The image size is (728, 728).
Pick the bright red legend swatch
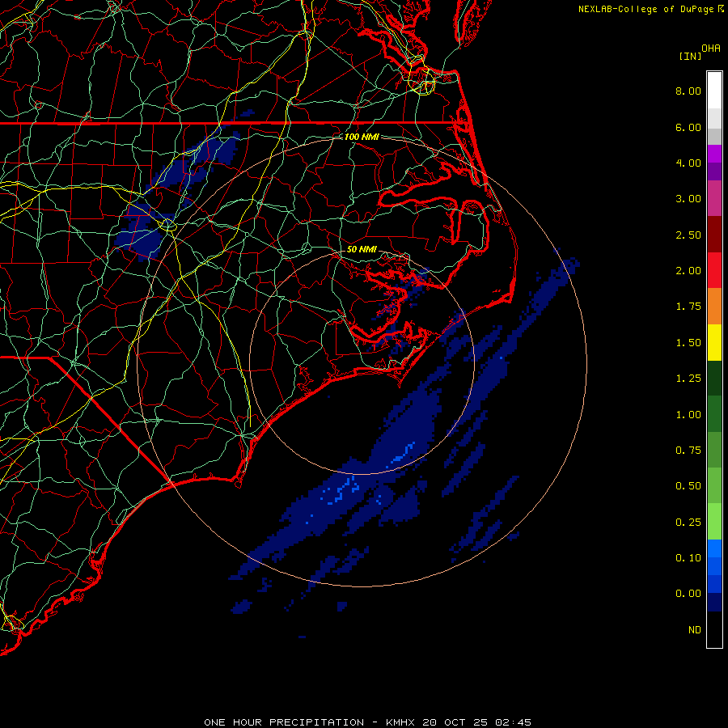(x=714, y=270)
